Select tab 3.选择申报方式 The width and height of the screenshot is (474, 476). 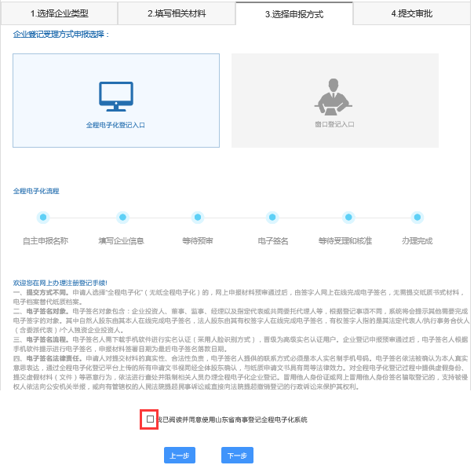click(294, 14)
